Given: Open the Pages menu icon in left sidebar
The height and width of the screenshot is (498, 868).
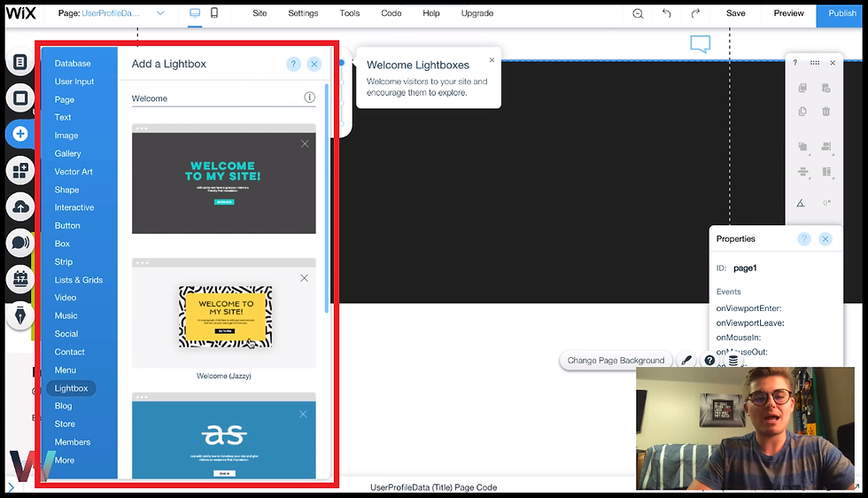Looking at the screenshot, I should pos(19,62).
